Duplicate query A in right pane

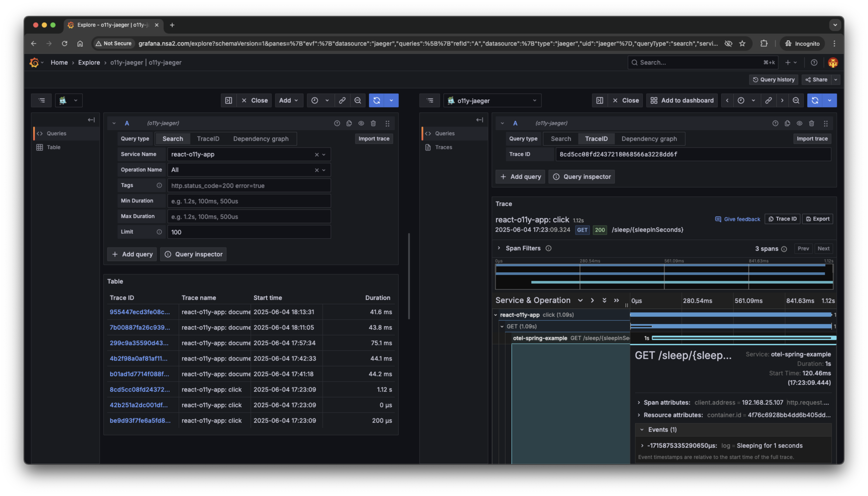tap(787, 123)
